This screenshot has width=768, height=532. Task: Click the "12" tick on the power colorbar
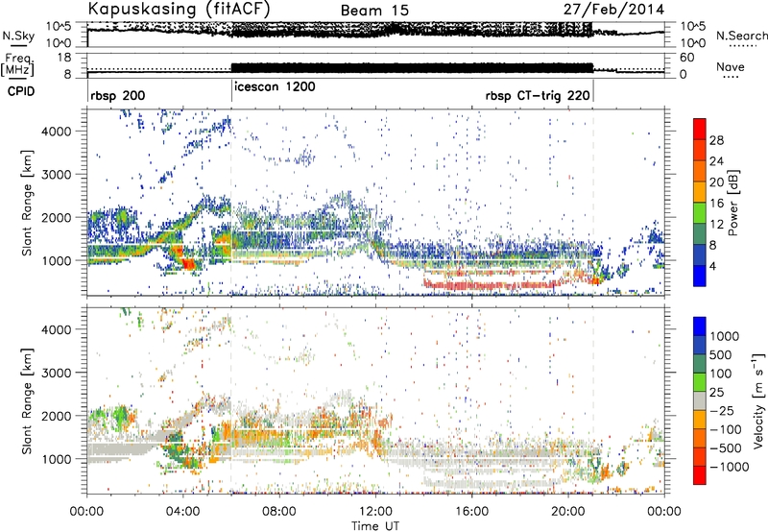pos(716,225)
